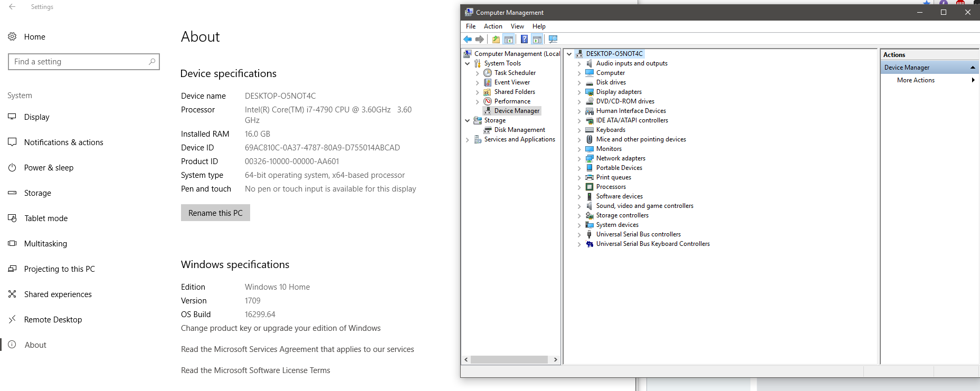Collapse the DESKTOP-O5NOT4C root node

click(569, 54)
